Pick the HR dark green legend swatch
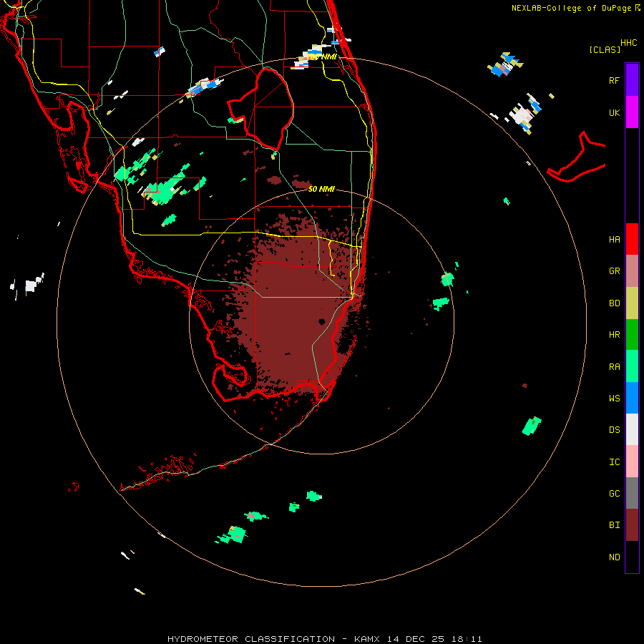 (x=632, y=335)
